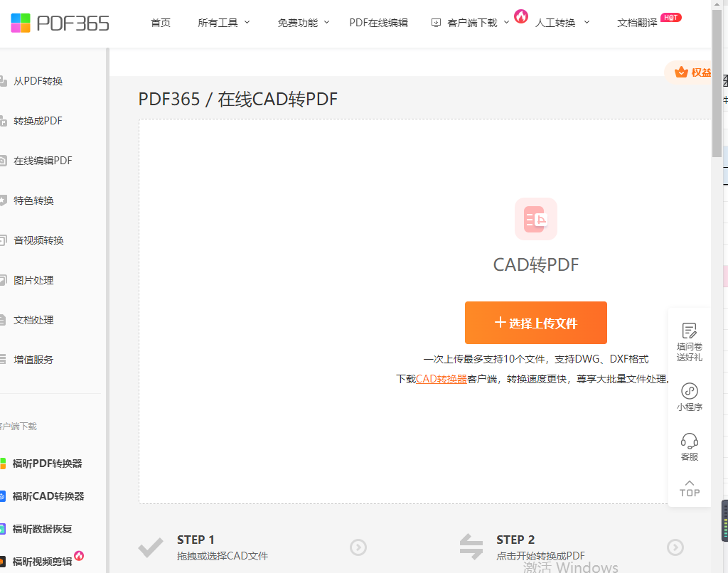Click the 福昕数据恢复 app icon
The image size is (728, 573).
tap(3, 529)
